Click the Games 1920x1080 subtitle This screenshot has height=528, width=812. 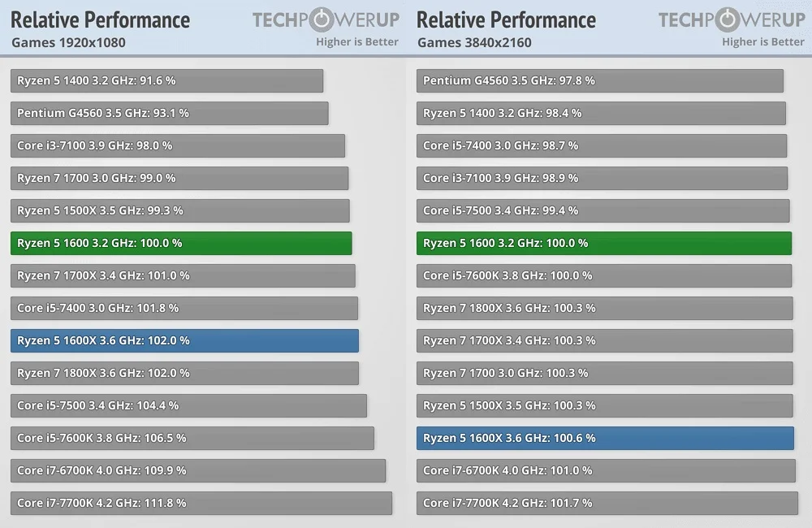[68, 42]
